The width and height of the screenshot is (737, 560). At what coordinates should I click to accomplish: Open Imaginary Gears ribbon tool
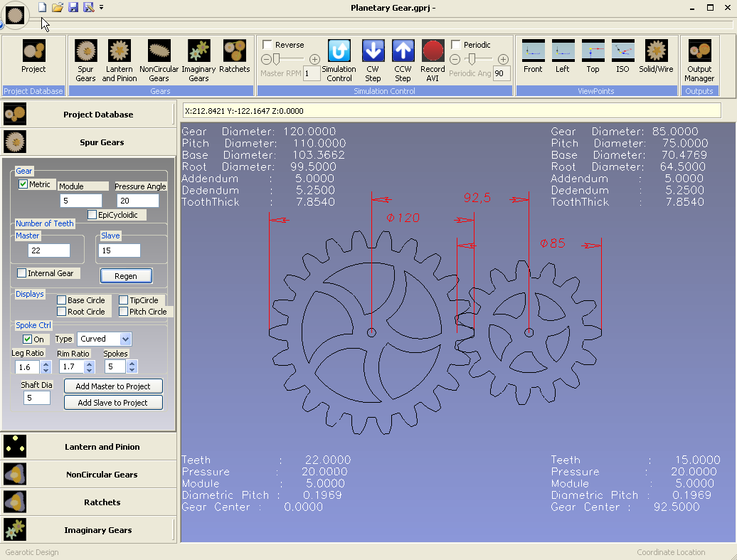pyautogui.click(x=198, y=60)
